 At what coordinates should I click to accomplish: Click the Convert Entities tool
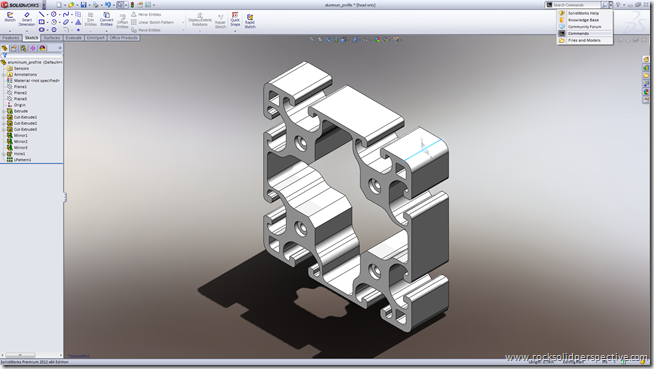[x=106, y=19]
